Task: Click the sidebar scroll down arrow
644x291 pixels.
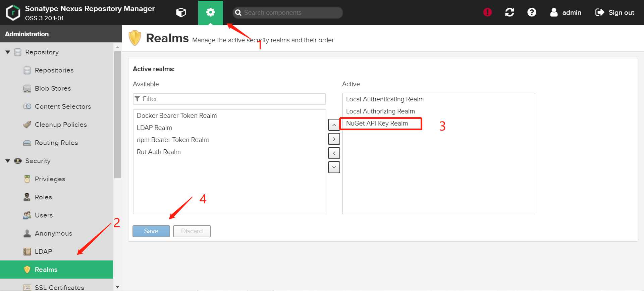Action: [117, 287]
